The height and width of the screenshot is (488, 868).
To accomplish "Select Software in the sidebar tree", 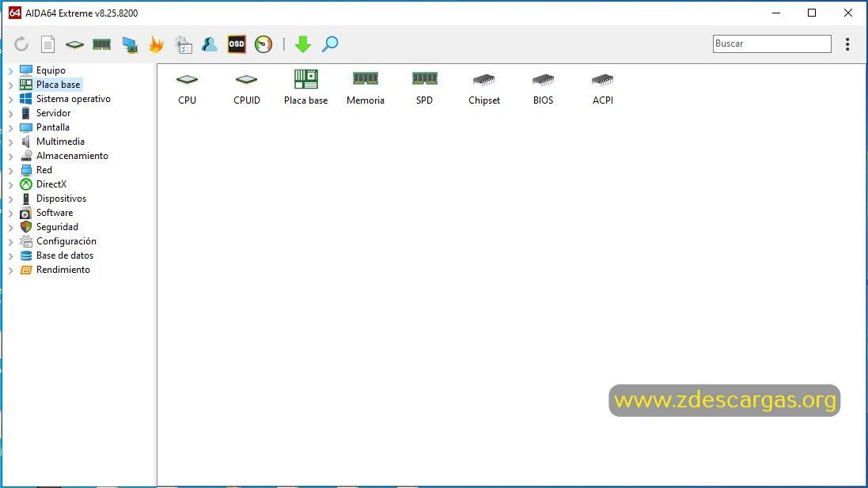I will (55, 213).
